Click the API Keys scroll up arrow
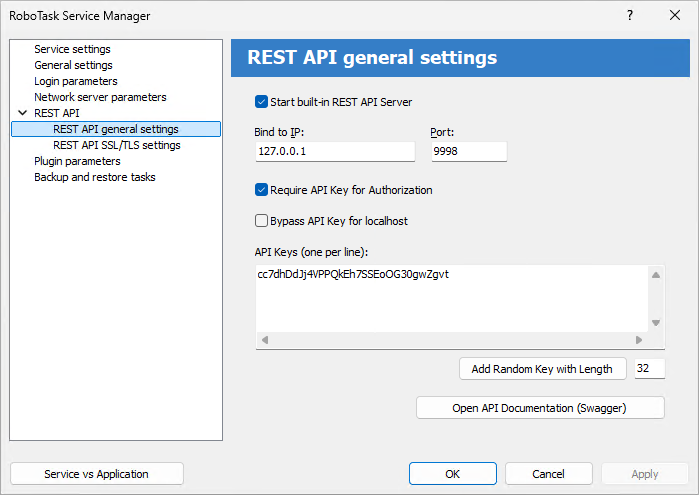This screenshot has width=699, height=495. [x=656, y=275]
